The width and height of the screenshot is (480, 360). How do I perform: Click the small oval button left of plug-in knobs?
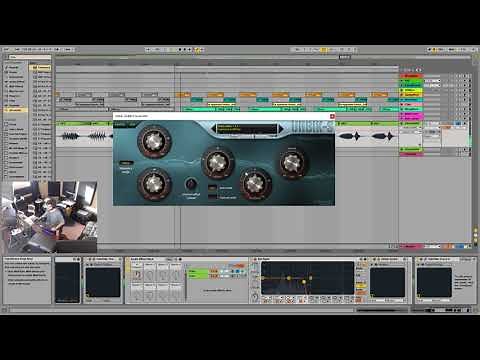point(126,163)
